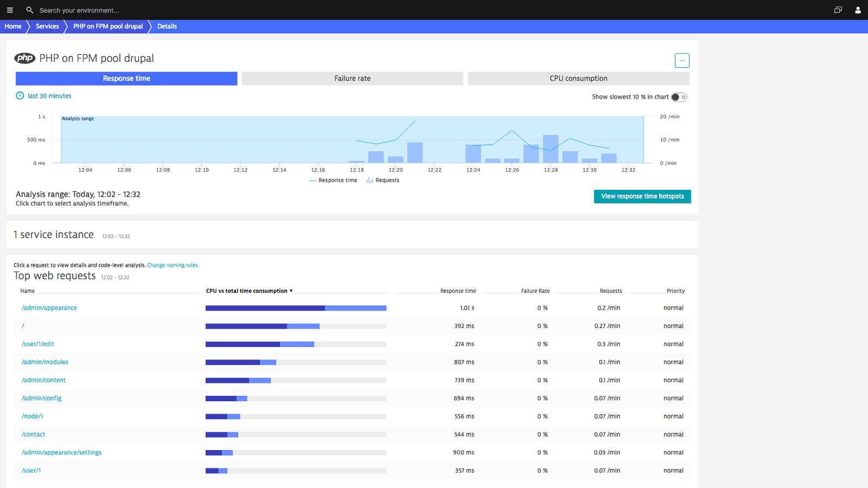Viewport: 868px width, 488px height.
Task: Open the more options ellipsis button
Action: (682, 60)
